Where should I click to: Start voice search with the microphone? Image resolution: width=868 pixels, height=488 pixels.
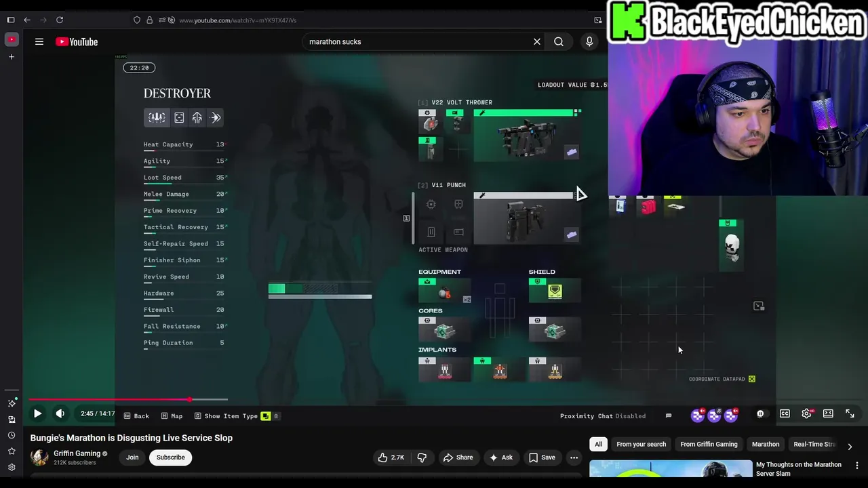[x=589, y=42]
